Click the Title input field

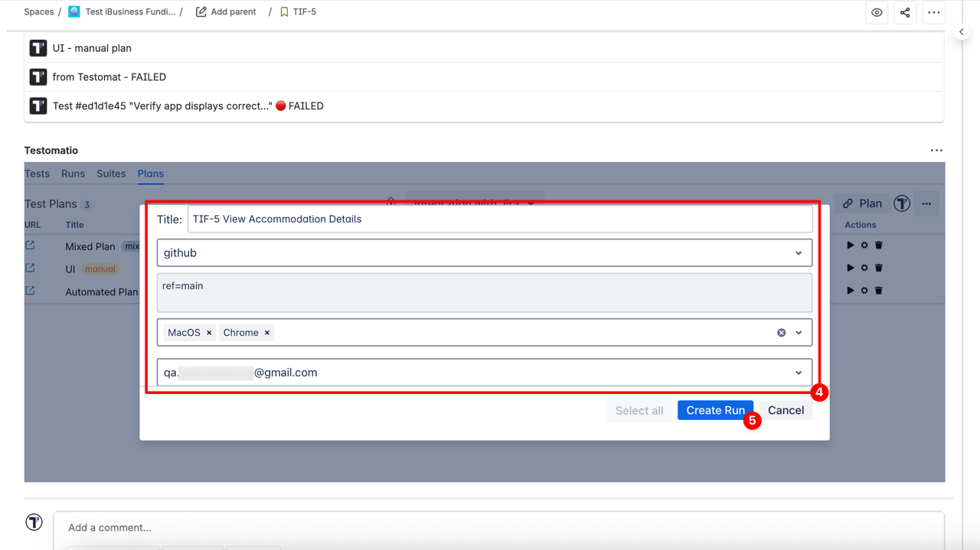tap(499, 220)
